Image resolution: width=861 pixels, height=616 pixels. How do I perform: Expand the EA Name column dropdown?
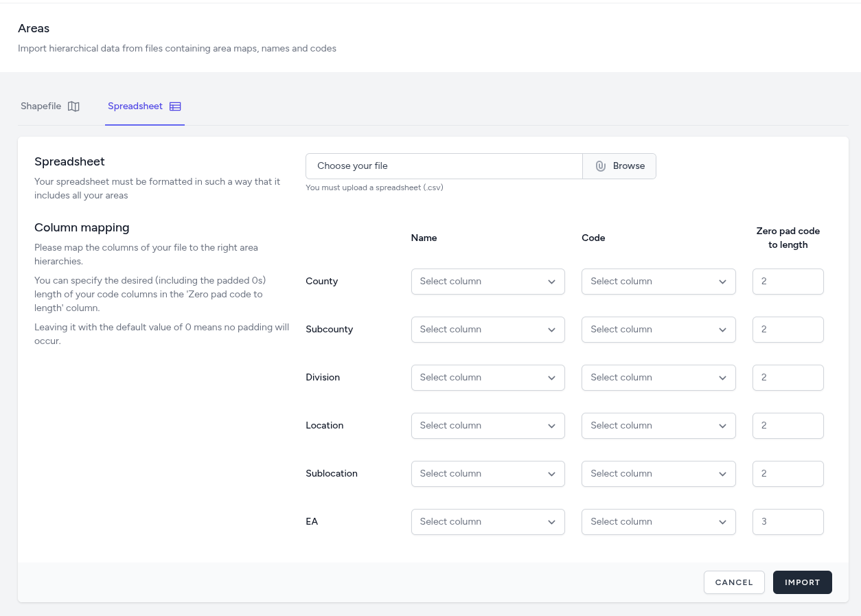click(487, 522)
